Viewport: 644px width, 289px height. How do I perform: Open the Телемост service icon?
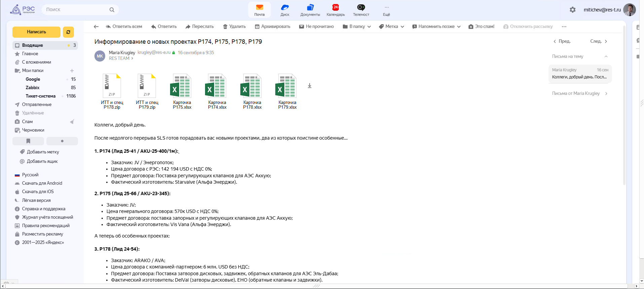361,10
